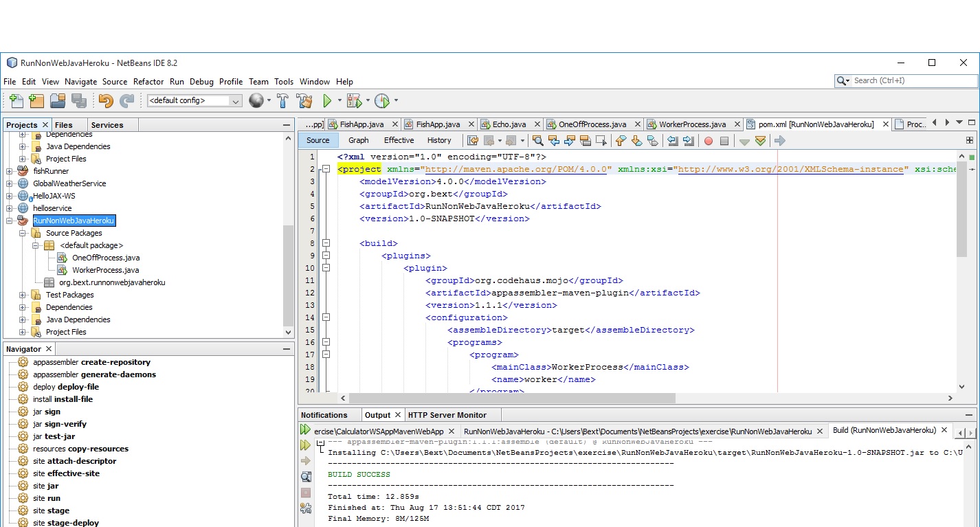Click the Profile Project clock icon
This screenshot has width=980, height=527.
tap(382, 101)
